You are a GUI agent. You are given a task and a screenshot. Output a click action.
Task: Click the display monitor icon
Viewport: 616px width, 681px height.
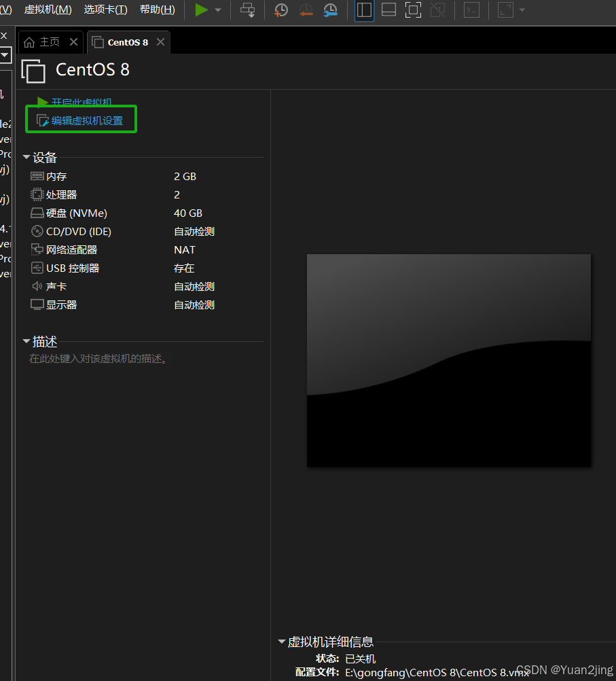[x=37, y=304]
